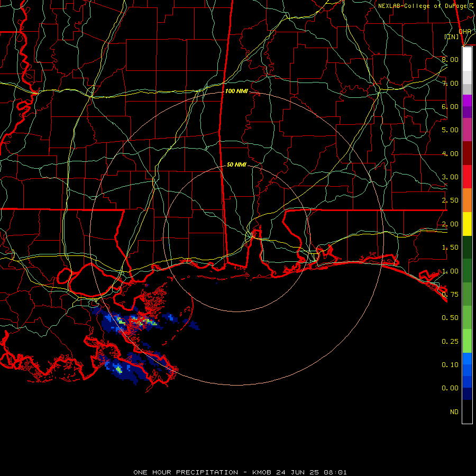Image resolution: width=476 pixels, height=476 pixels.
Task: Click the 100 NMI range ring label
Action: pyautogui.click(x=236, y=91)
